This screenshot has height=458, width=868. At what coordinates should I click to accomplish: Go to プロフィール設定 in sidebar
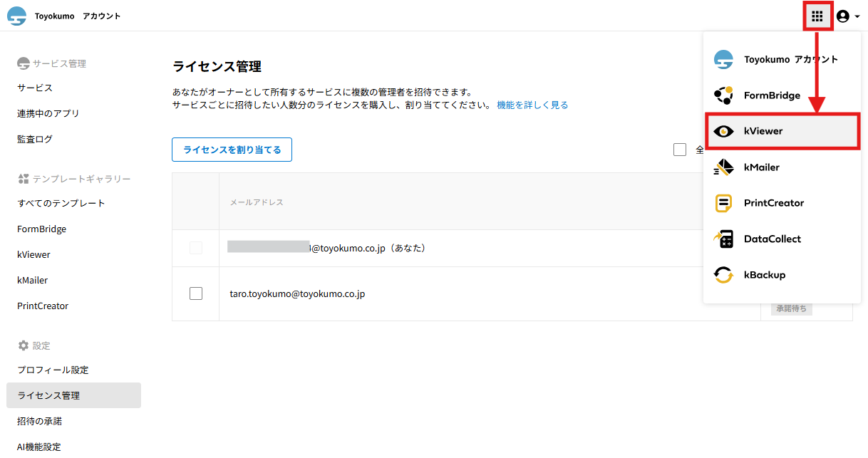(53, 370)
